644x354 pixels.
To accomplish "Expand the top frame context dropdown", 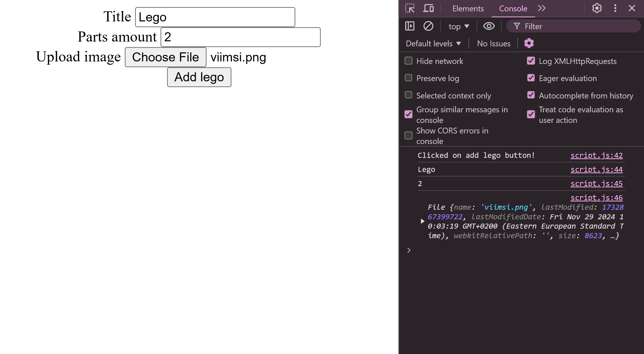I will click(x=459, y=26).
